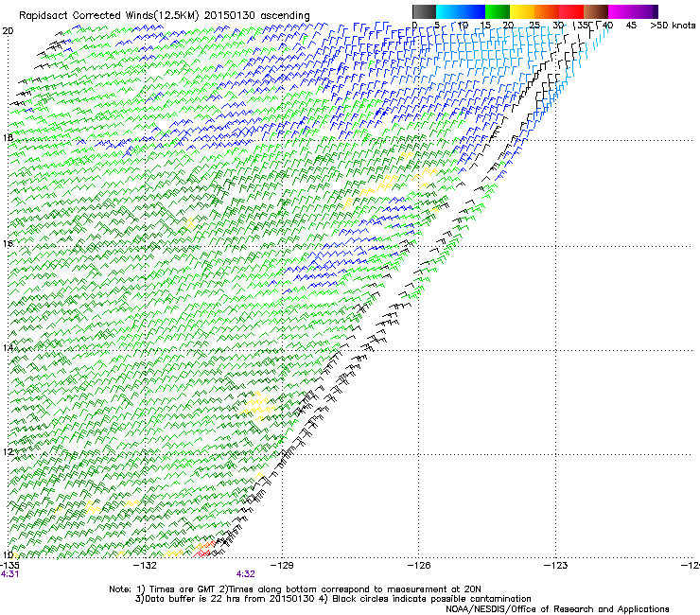This screenshot has height=615, width=700.
Task: Click the 'NOAA/NESDIS/Office of Research and Applications' credit
Action: pos(557,609)
